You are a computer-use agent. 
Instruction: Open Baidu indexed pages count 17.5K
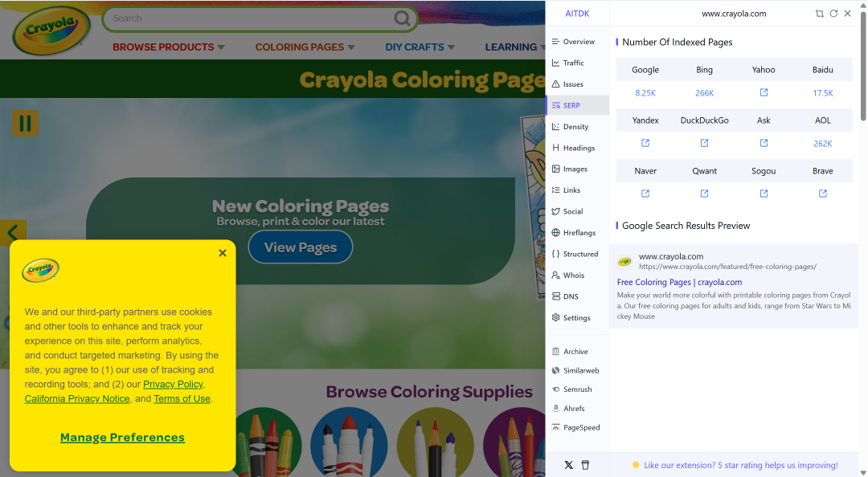pyautogui.click(x=823, y=93)
